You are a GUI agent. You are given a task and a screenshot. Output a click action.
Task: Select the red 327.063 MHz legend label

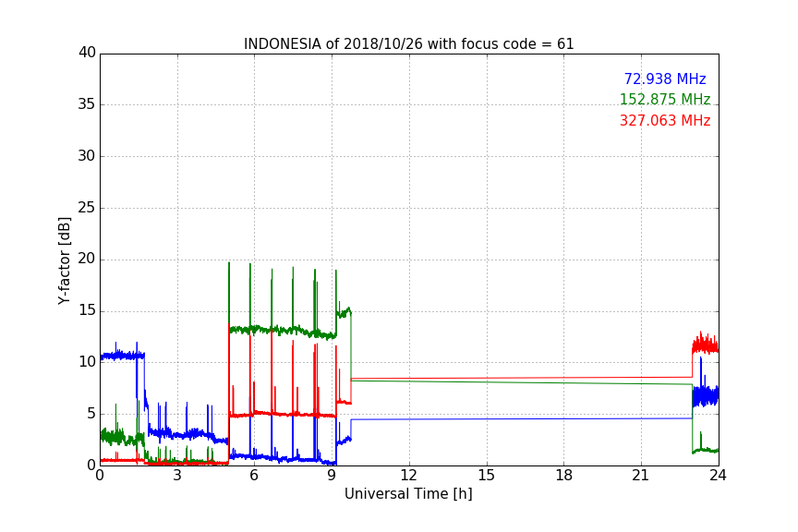[x=665, y=121]
